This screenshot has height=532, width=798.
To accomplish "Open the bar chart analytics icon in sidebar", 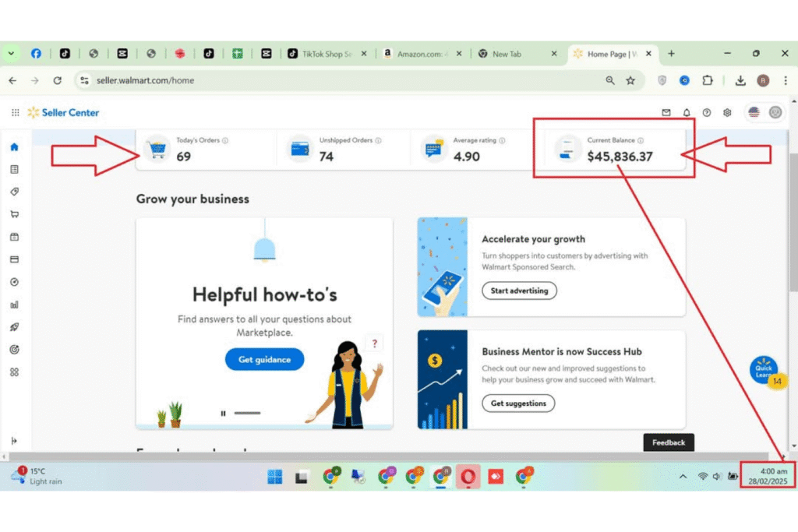I will [x=14, y=305].
